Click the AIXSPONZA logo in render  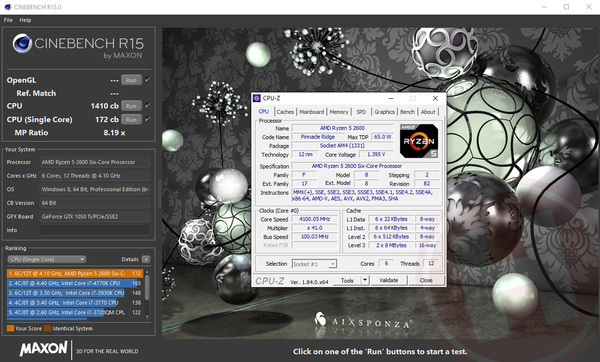click(363, 321)
